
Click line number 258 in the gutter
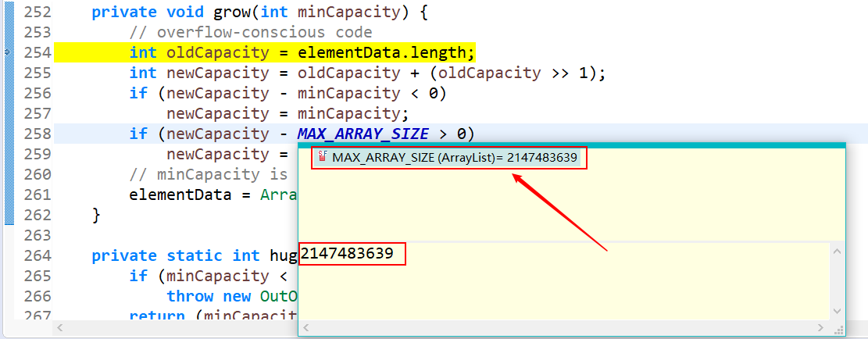[x=38, y=134]
